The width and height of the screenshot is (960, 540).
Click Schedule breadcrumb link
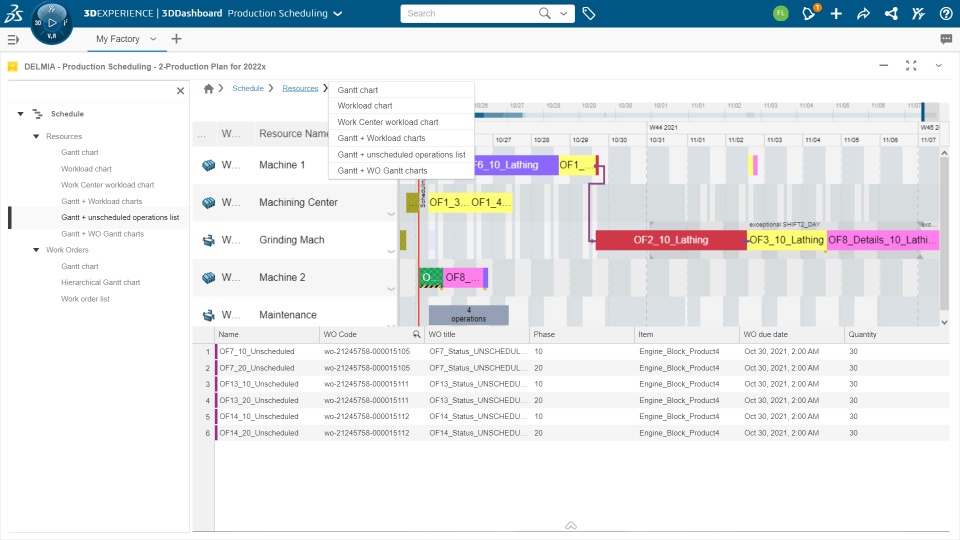point(248,88)
